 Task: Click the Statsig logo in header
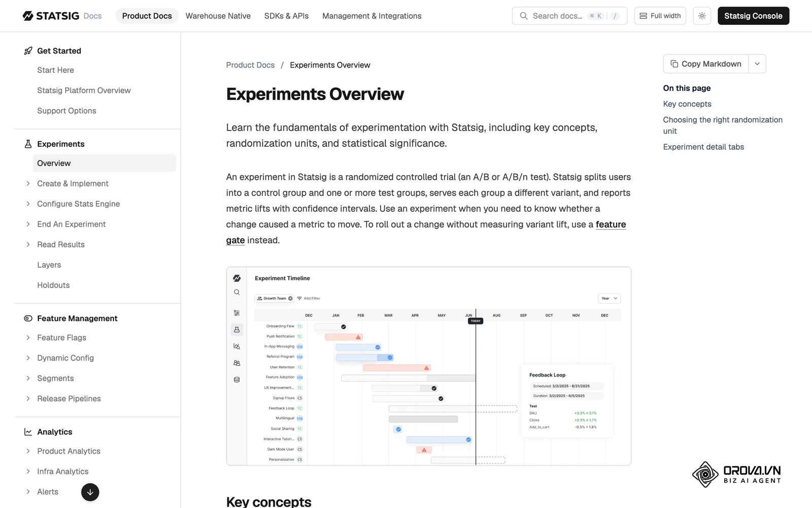point(51,16)
